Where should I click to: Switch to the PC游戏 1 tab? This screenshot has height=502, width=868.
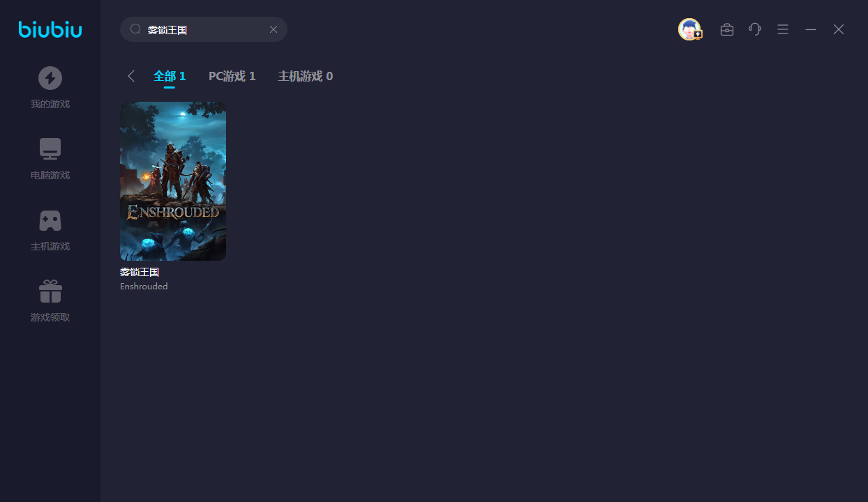tap(232, 76)
